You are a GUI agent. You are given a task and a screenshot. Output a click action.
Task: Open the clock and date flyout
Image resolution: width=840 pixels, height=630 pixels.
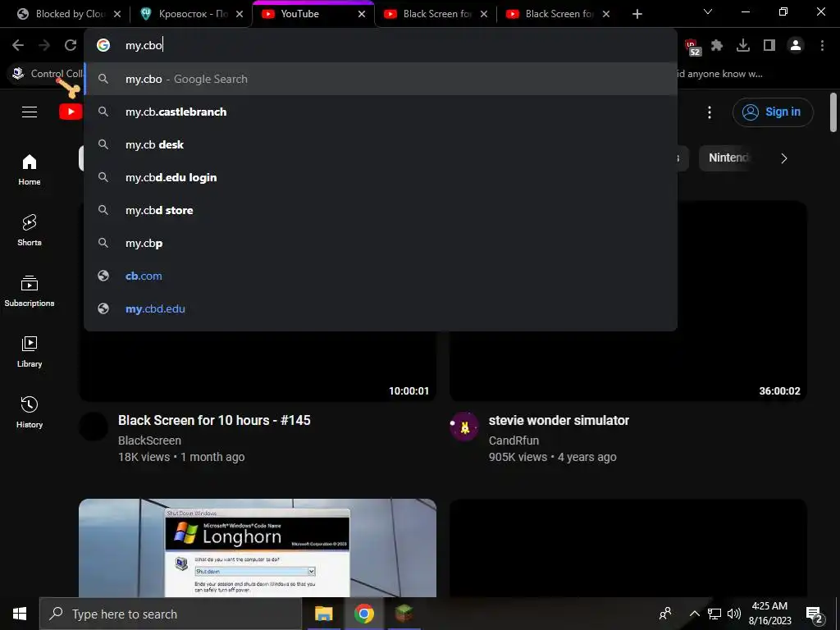click(x=769, y=614)
